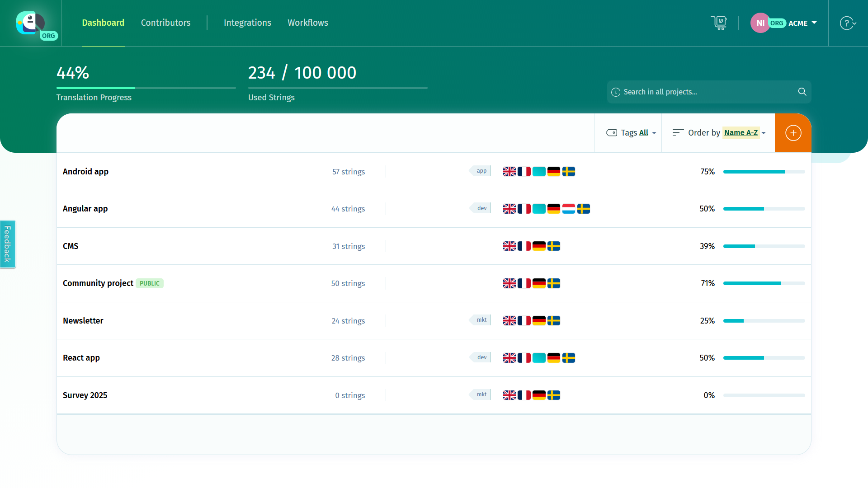Open the React app project

81,358
